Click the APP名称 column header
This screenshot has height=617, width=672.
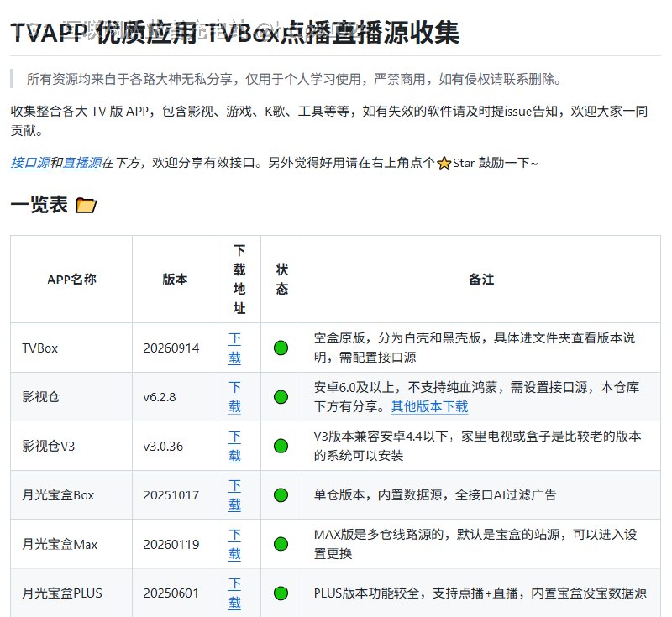click(71, 280)
